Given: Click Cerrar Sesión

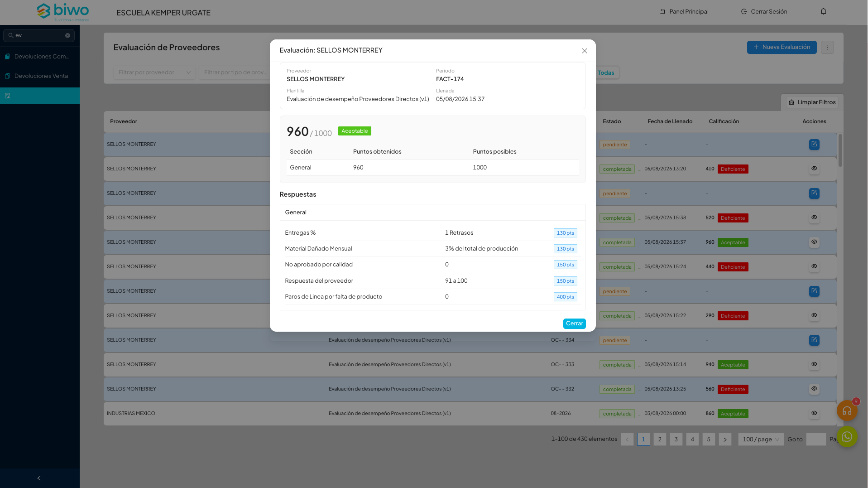Looking at the screenshot, I should (764, 11).
